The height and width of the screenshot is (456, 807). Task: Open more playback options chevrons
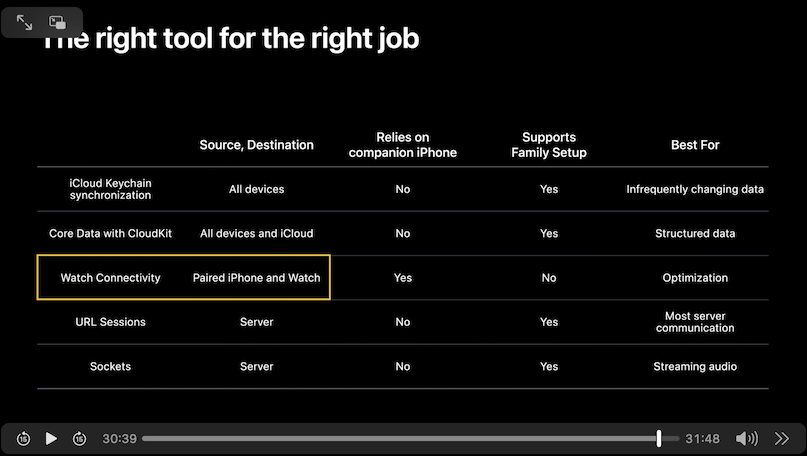(x=782, y=439)
